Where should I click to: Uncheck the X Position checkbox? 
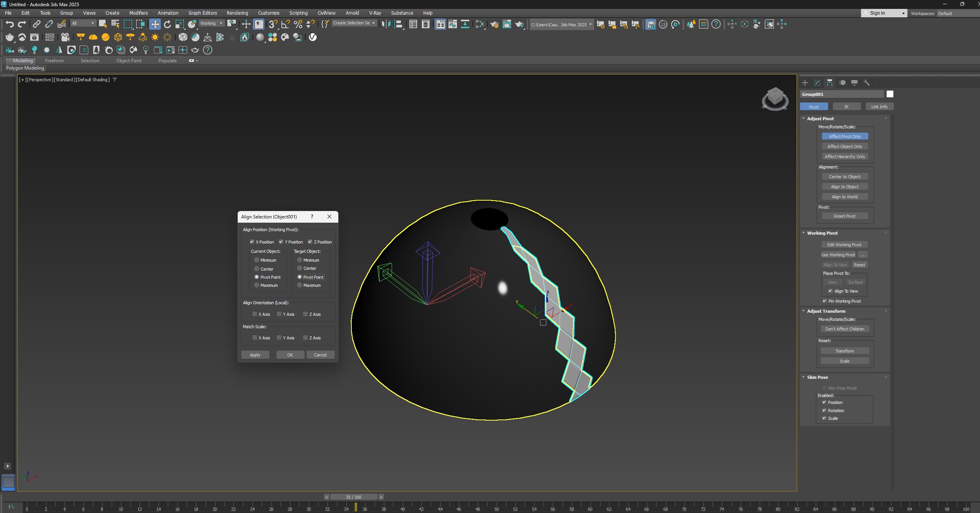tap(252, 242)
